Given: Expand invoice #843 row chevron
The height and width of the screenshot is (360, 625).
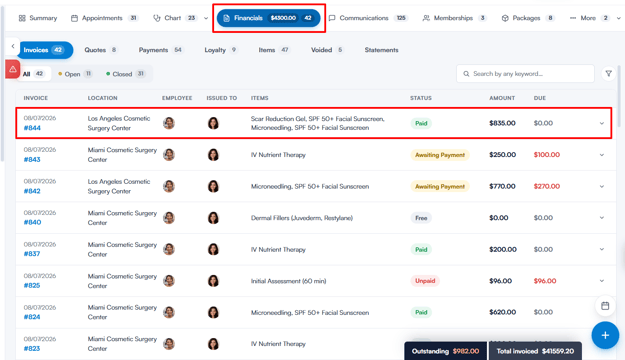Looking at the screenshot, I should pyautogui.click(x=602, y=155).
